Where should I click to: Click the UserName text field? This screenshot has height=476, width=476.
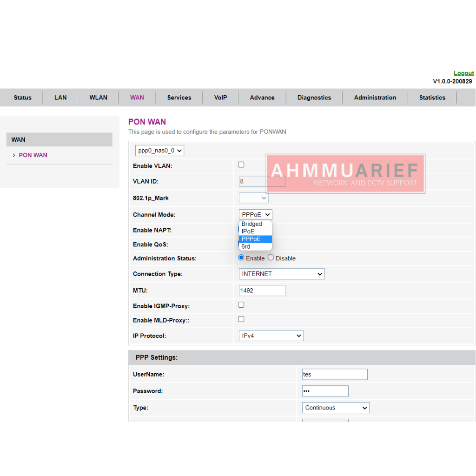coord(335,374)
